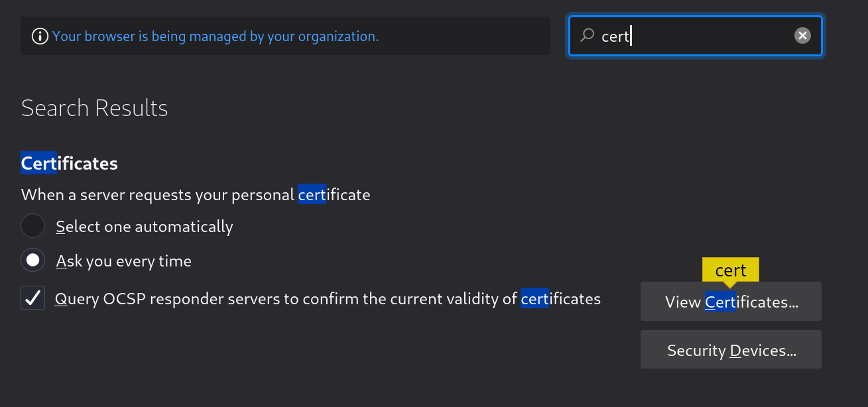Clear the search text with the X icon
Viewport: 868px width, 407px height.
coord(802,36)
